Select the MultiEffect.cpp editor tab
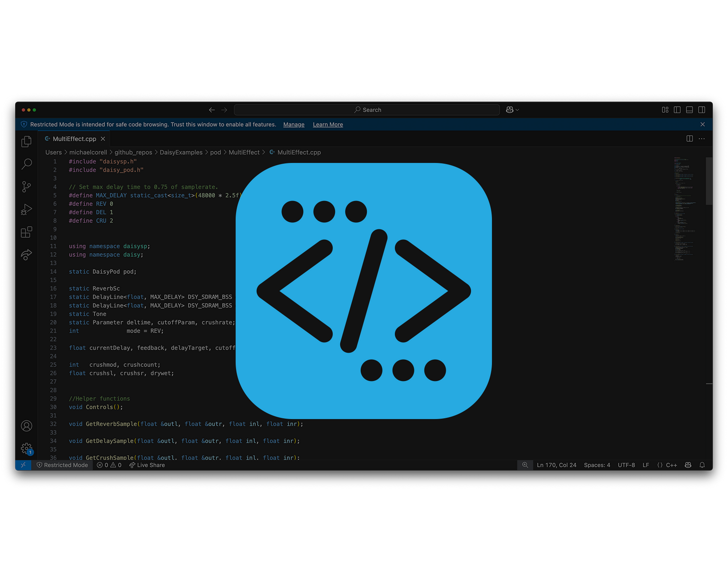Viewport: 728px width, 582px height. point(74,139)
